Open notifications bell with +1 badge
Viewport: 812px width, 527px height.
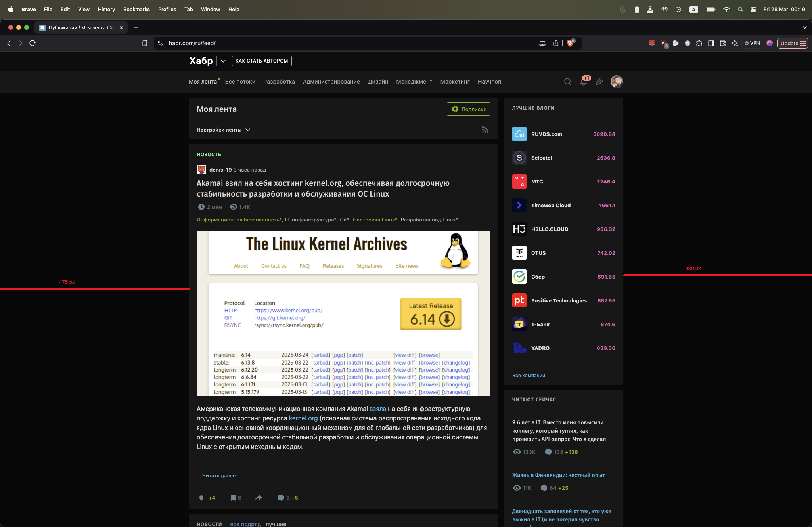pyautogui.click(x=584, y=82)
